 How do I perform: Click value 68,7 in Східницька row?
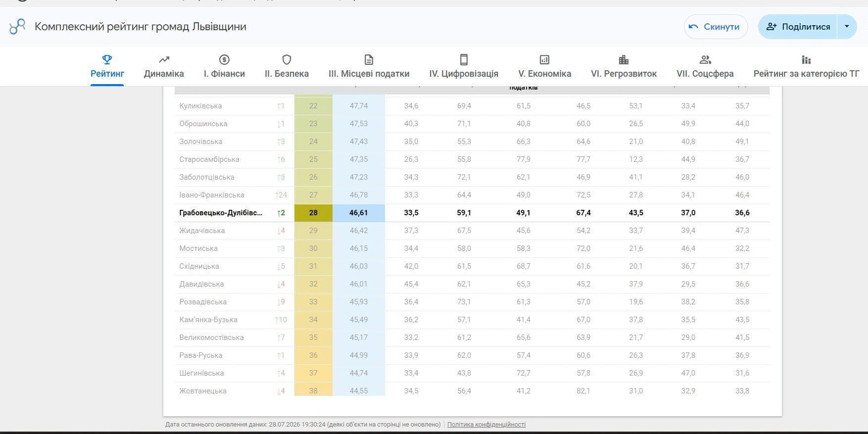pos(524,266)
